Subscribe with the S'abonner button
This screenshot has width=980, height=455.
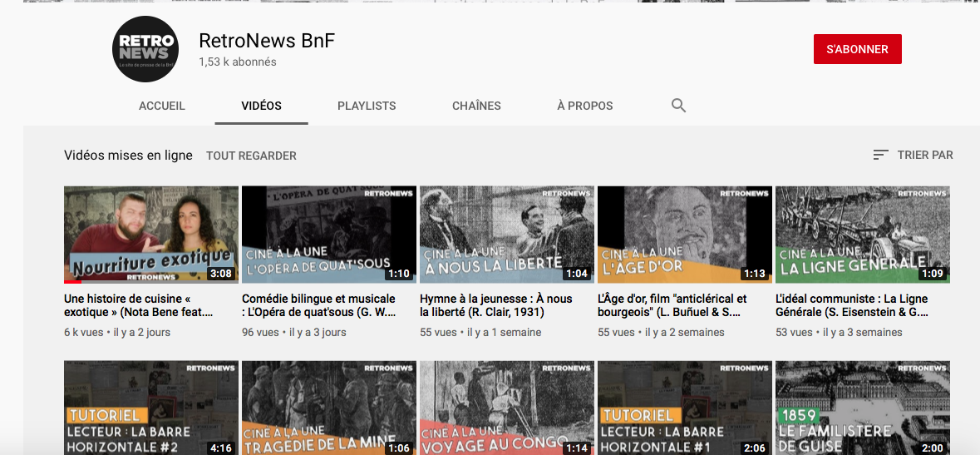[x=858, y=49]
